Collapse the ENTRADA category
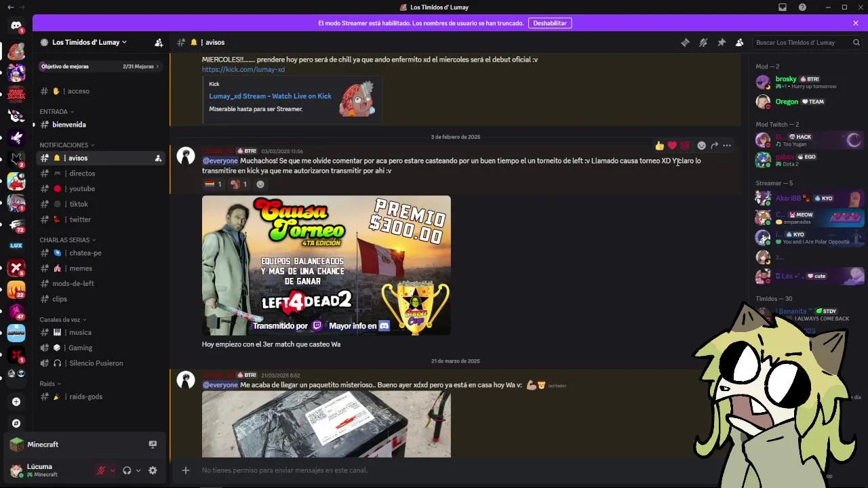Image resolution: width=868 pixels, height=488 pixels. point(56,111)
